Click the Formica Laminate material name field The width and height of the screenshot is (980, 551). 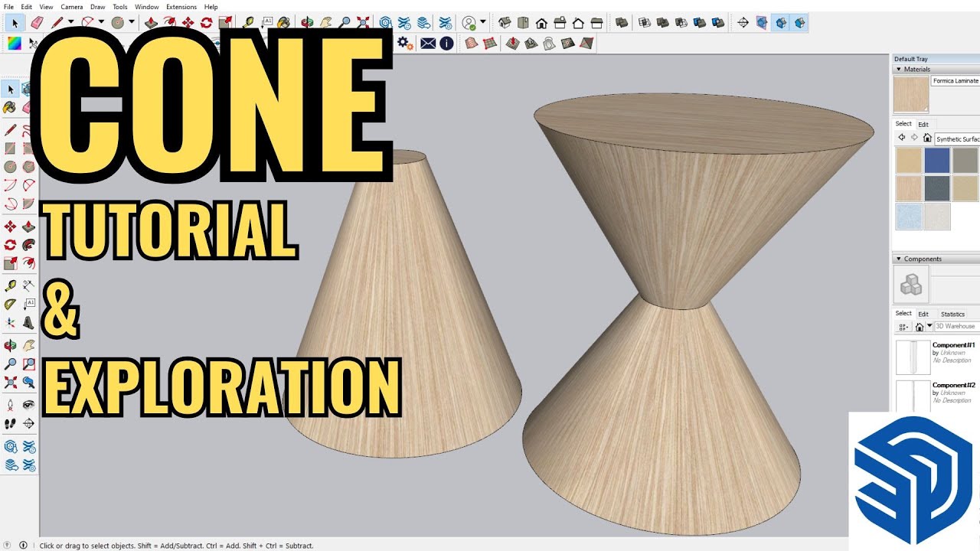955,80
